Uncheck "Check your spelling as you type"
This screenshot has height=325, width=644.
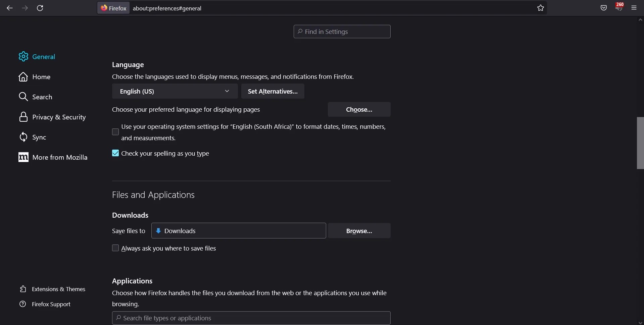tap(115, 153)
